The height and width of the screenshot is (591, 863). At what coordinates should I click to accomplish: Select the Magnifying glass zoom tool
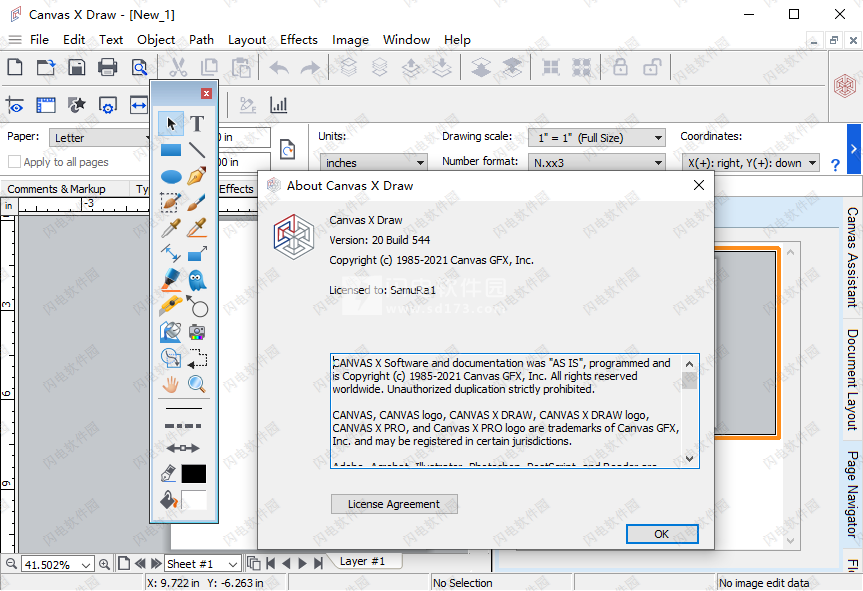click(197, 384)
